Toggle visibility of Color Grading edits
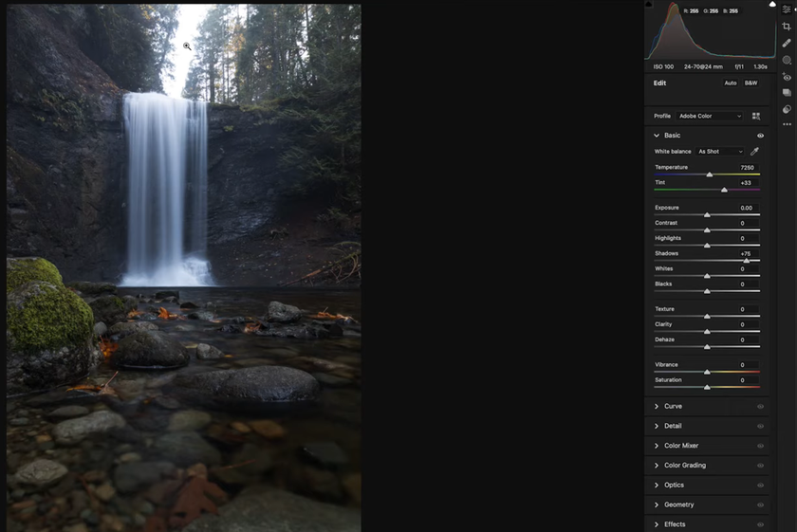Image resolution: width=797 pixels, height=532 pixels. [x=760, y=466]
